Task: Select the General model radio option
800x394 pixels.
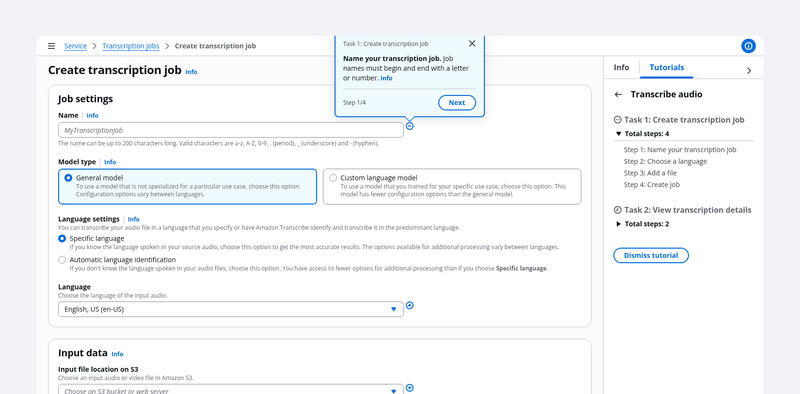Action: pos(68,178)
